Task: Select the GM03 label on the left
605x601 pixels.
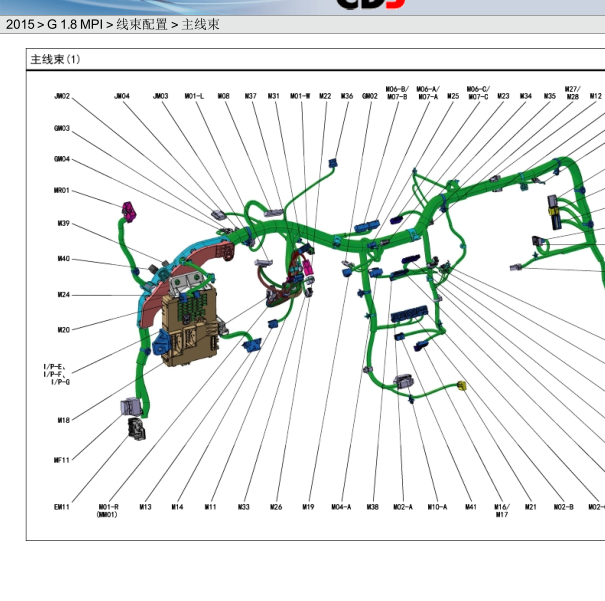Action: click(62, 128)
